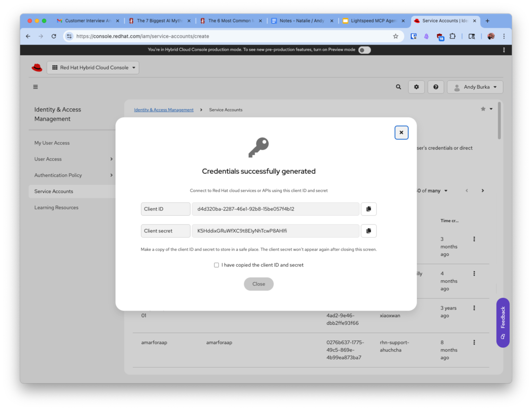Screen dimensions: 532x410
Task: Follow the Identity & Access Management breadcrumb link
Action: tap(164, 110)
